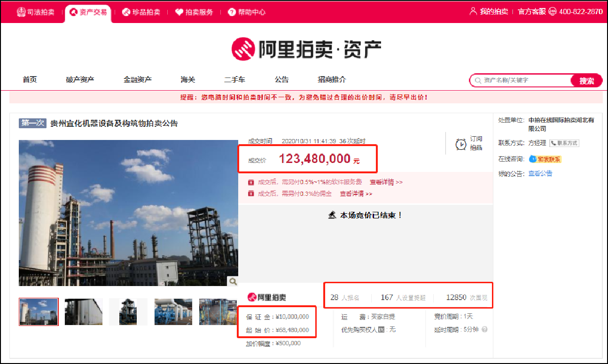Viewport: 608px width, 364px height.
Task: Click the person icon beside 我的拍卖
Action: pyautogui.click(x=473, y=11)
